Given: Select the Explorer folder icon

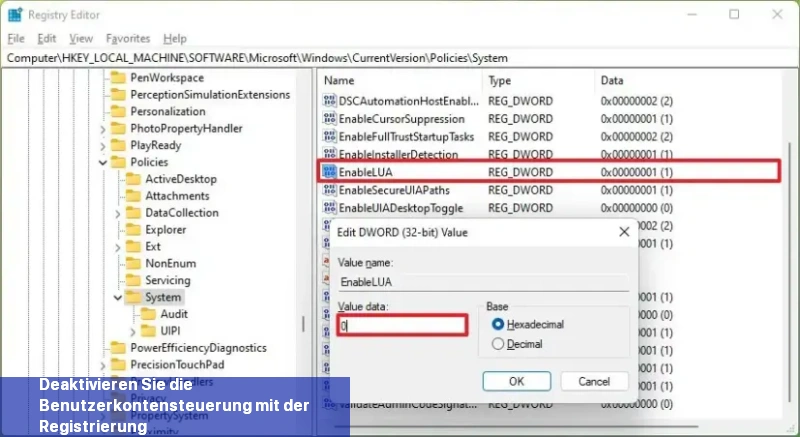Looking at the screenshot, I should 133,229.
